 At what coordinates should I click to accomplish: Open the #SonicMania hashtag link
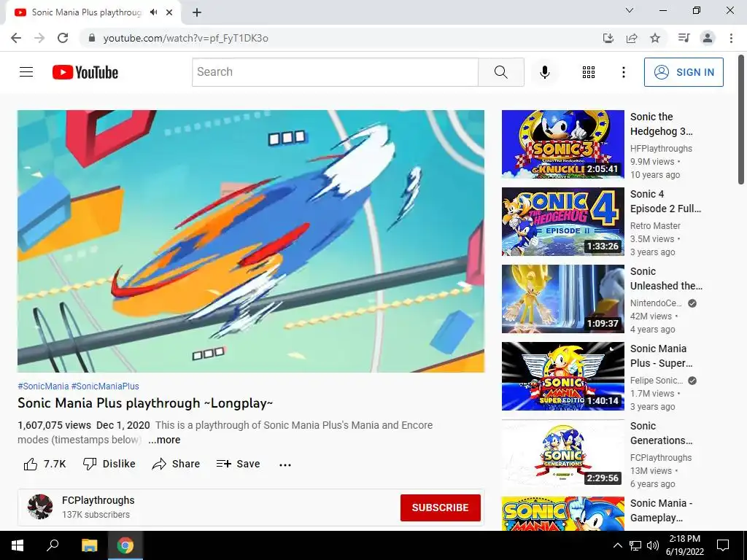43,386
